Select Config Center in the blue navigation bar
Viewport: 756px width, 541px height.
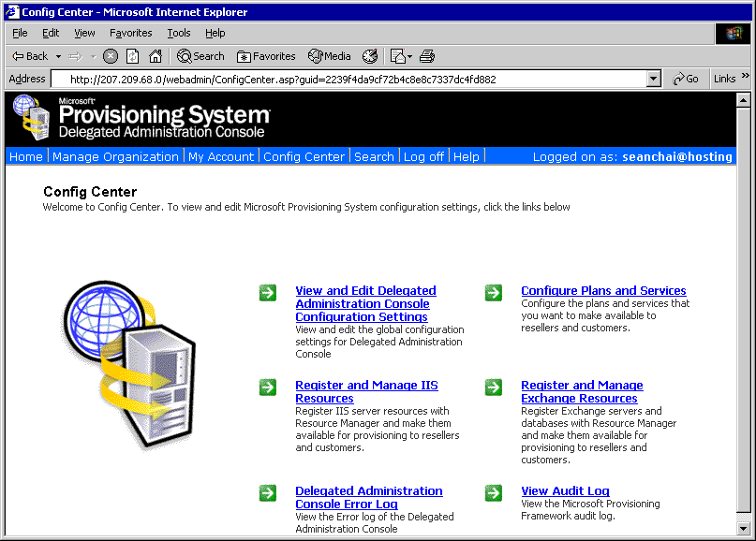pos(304,156)
